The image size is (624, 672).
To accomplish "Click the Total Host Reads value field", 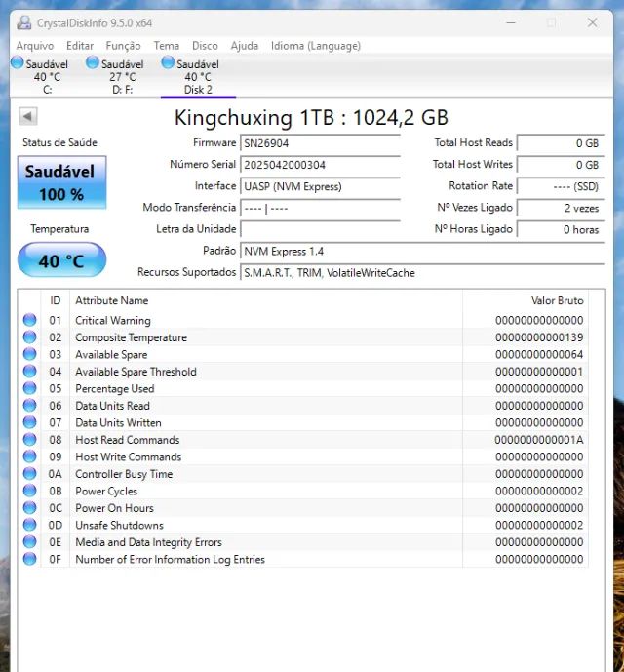I will pyautogui.click(x=561, y=143).
